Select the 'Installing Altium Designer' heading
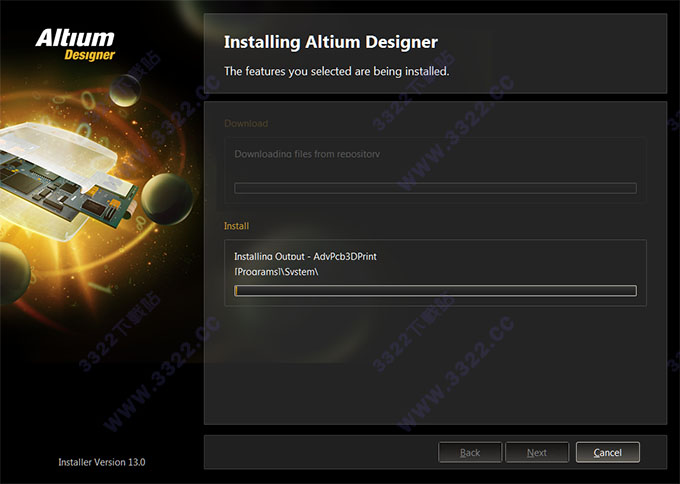 tap(330, 42)
